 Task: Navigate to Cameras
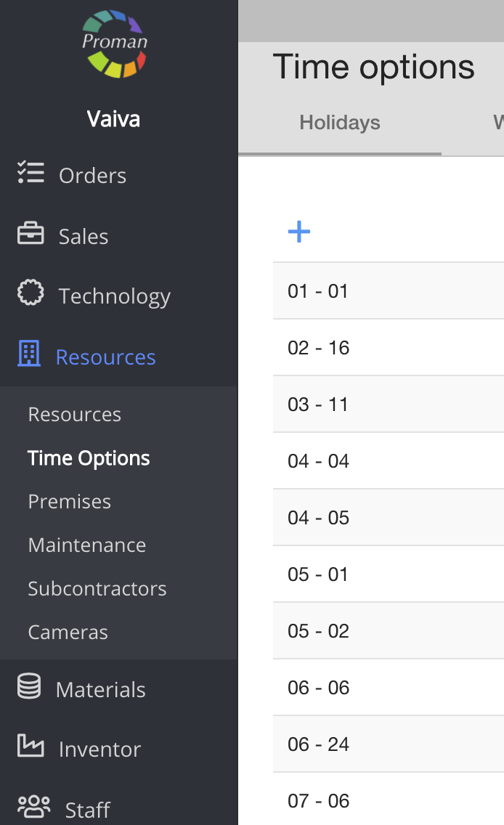[x=68, y=633]
